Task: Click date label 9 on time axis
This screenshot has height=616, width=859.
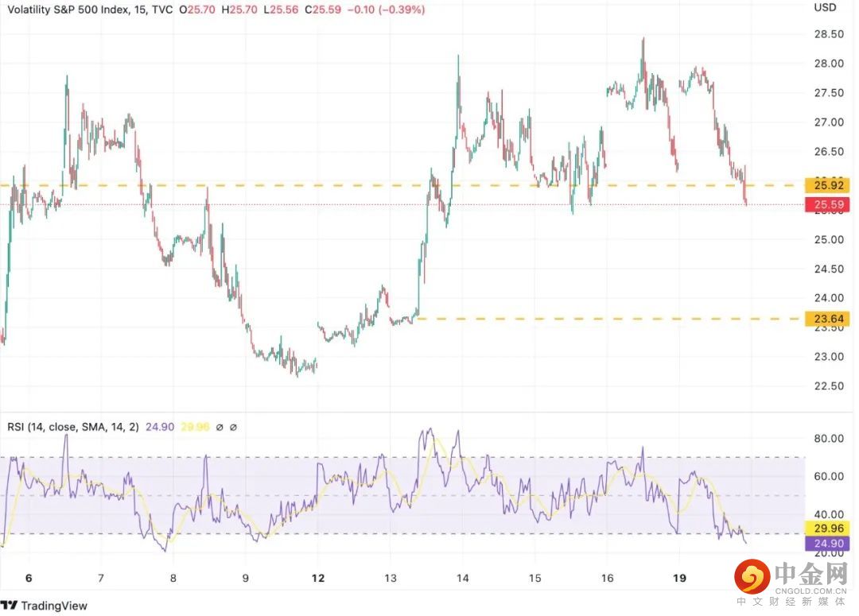Action: (246, 578)
